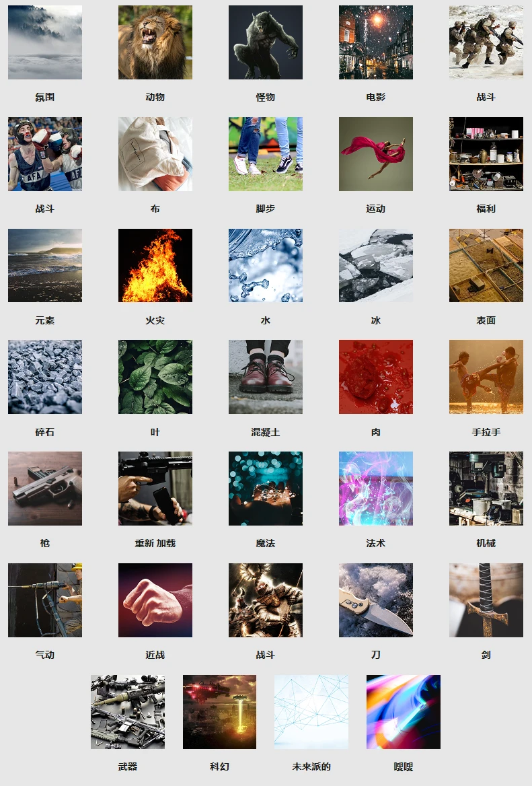This screenshot has width=532, height=786.
Task: Open the clenched fist 近战 thumbnail
Action: point(155,600)
